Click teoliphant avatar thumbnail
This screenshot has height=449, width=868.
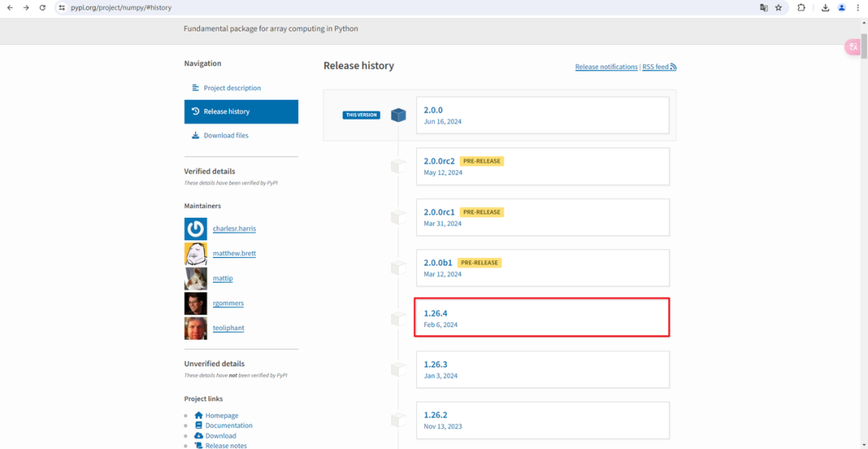[195, 329]
